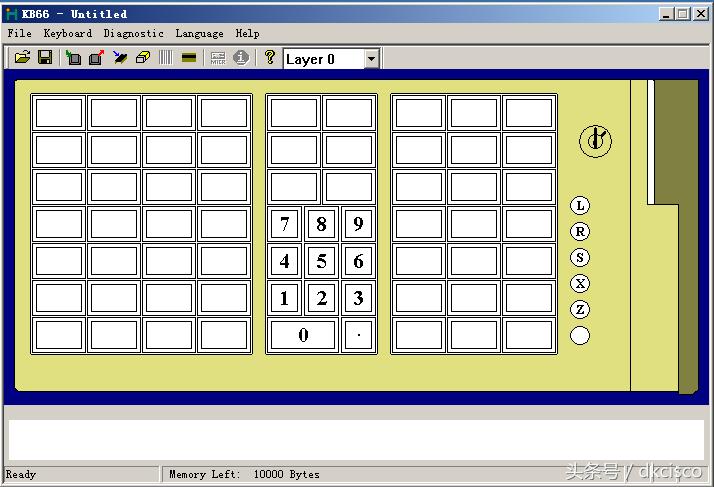The width and height of the screenshot is (714, 487).
Task: Select the R key position circle
Action: pos(580,231)
